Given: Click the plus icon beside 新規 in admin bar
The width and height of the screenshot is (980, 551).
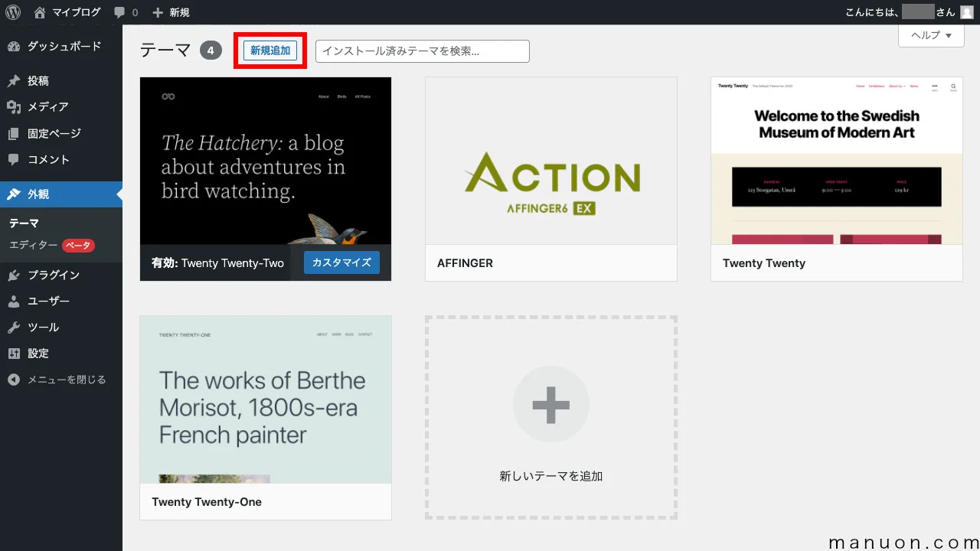Looking at the screenshot, I should tap(158, 13).
